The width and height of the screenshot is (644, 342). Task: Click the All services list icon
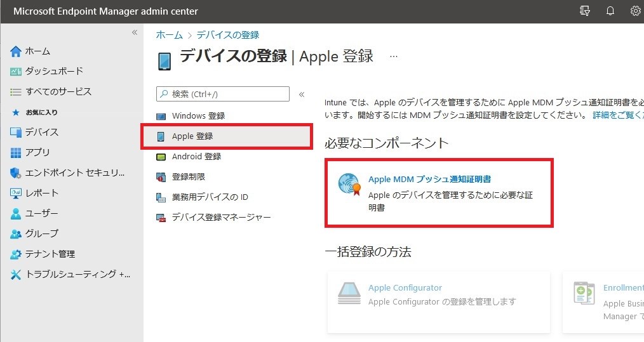tap(16, 92)
